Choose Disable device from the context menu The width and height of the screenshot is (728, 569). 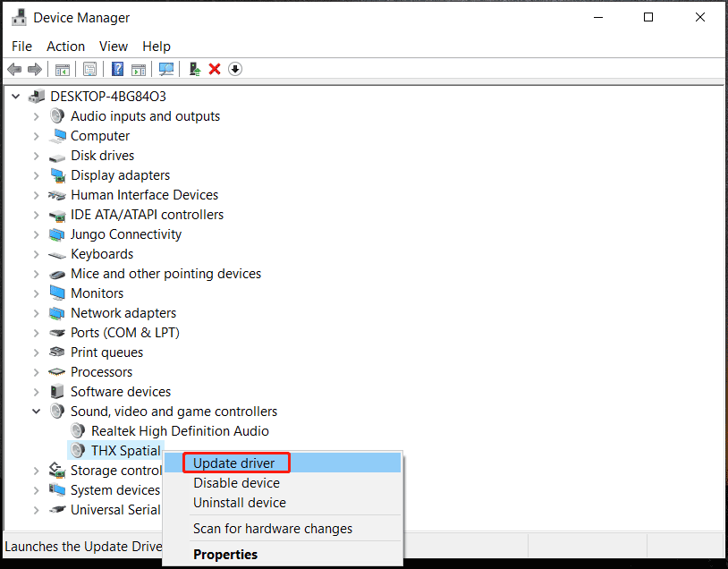click(235, 482)
